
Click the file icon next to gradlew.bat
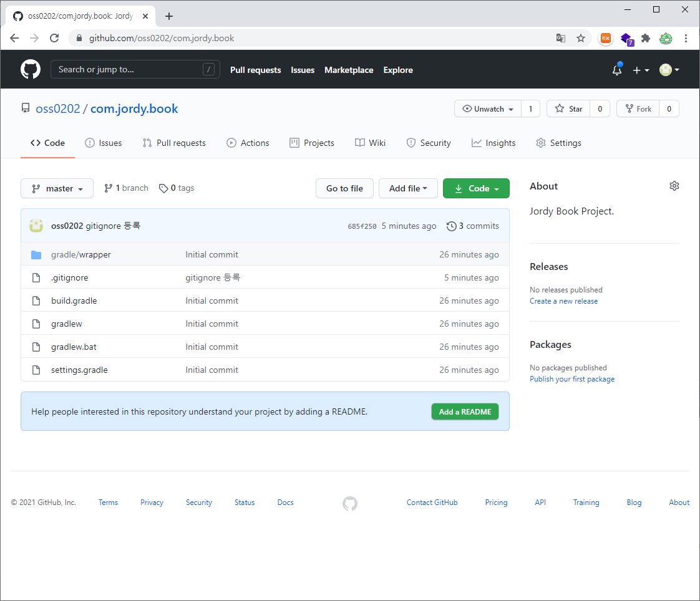tap(36, 347)
